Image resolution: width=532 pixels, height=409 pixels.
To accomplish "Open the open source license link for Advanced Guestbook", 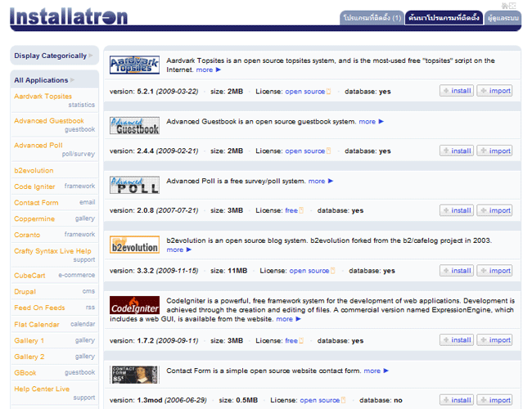I will (x=305, y=151).
